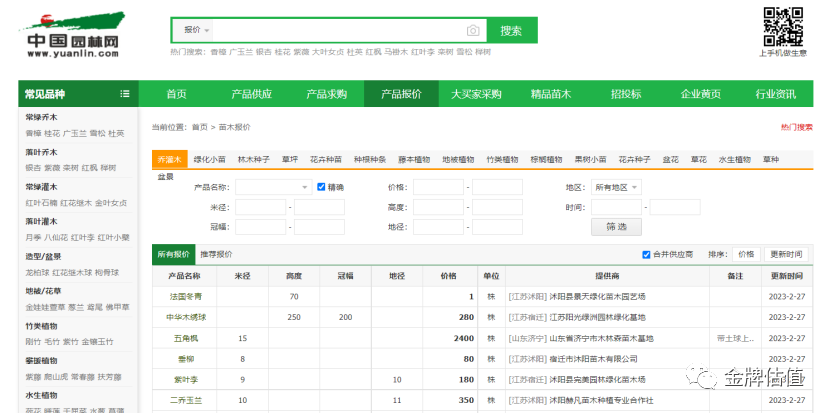This screenshot has height=413, width=830.
Task: Select the 花卉种苗 category tab
Action: click(x=326, y=159)
